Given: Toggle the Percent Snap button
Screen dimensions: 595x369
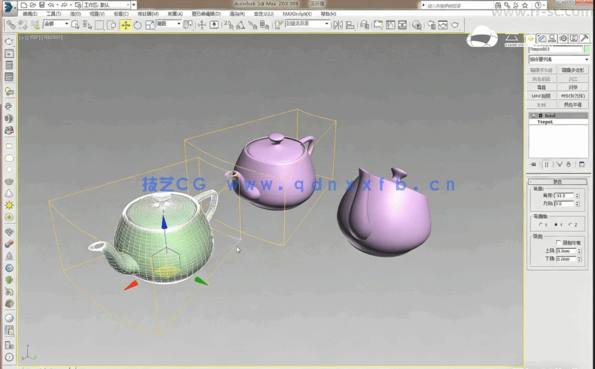Looking at the screenshot, I should coord(252,25).
